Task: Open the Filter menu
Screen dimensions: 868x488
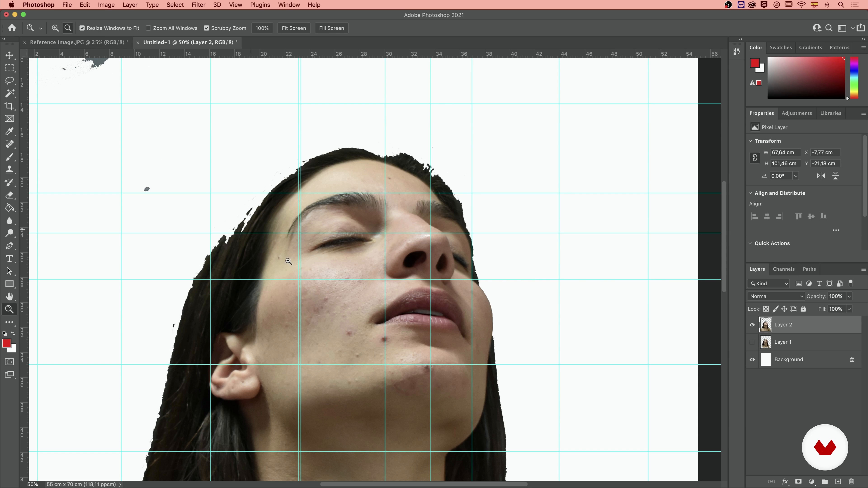Action: coord(198,5)
